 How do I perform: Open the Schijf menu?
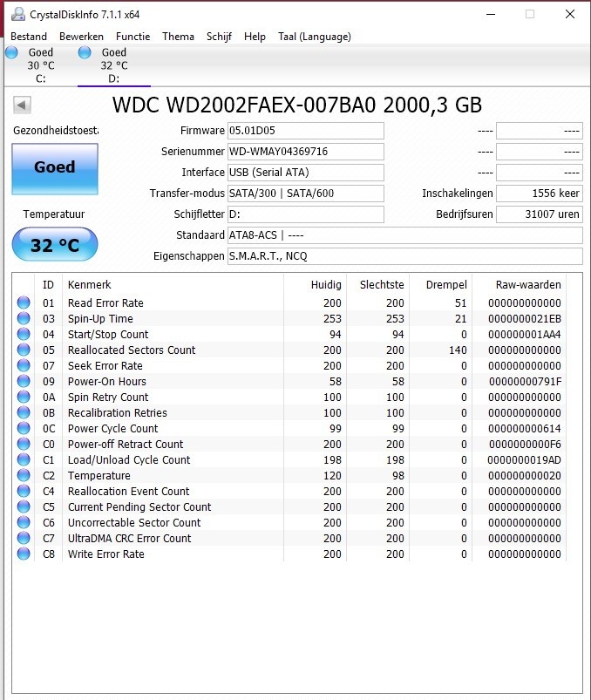click(x=219, y=37)
